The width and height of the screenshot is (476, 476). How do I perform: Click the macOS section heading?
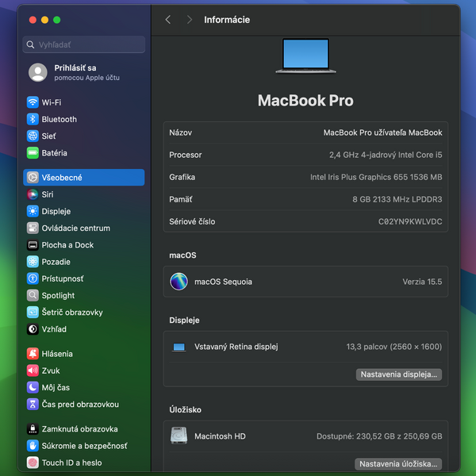pos(182,255)
